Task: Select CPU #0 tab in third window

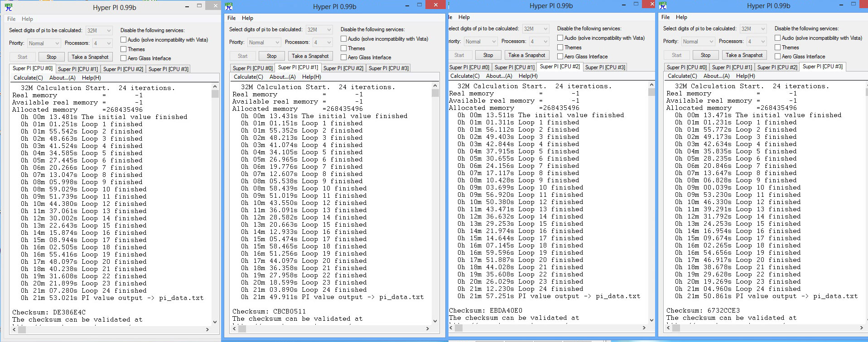Action: 469,67
